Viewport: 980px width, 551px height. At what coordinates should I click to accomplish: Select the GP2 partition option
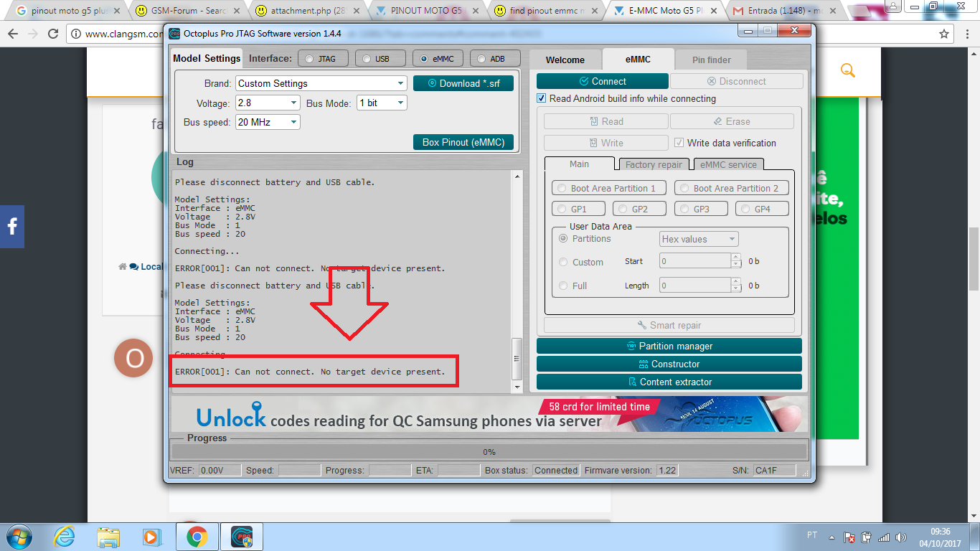click(x=639, y=209)
